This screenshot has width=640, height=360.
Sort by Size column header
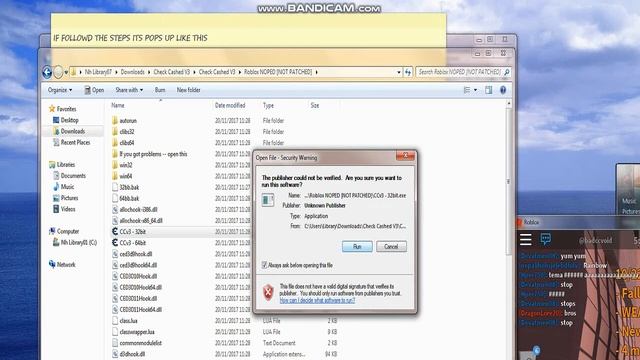click(315, 105)
